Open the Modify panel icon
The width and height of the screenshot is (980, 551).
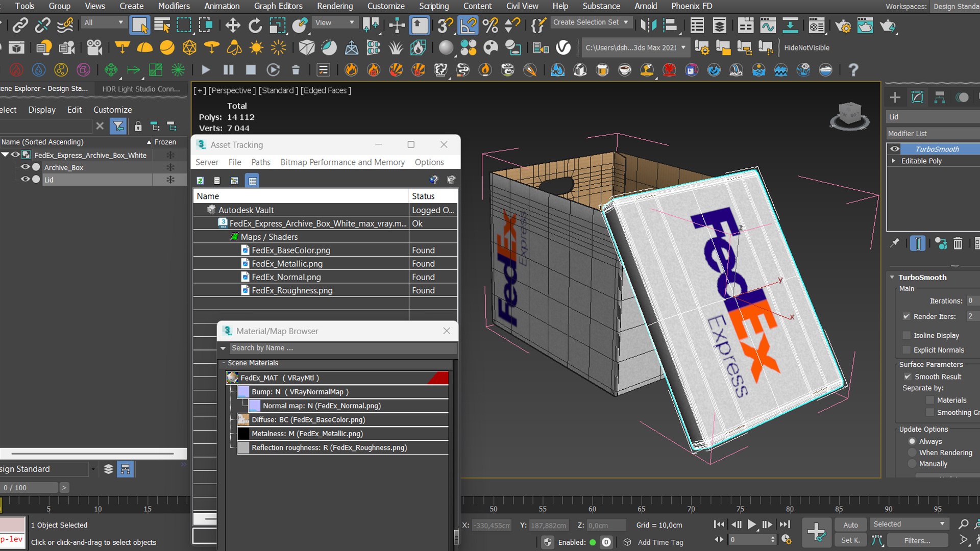917,97
